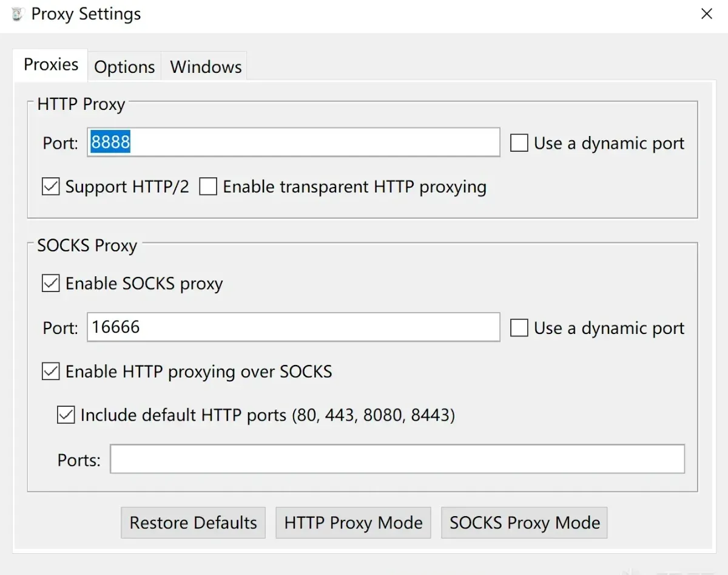Close the Proxy Settings dialog
This screenshot has height=575, width=728.
pyautogui.click(x=706, y=14)
